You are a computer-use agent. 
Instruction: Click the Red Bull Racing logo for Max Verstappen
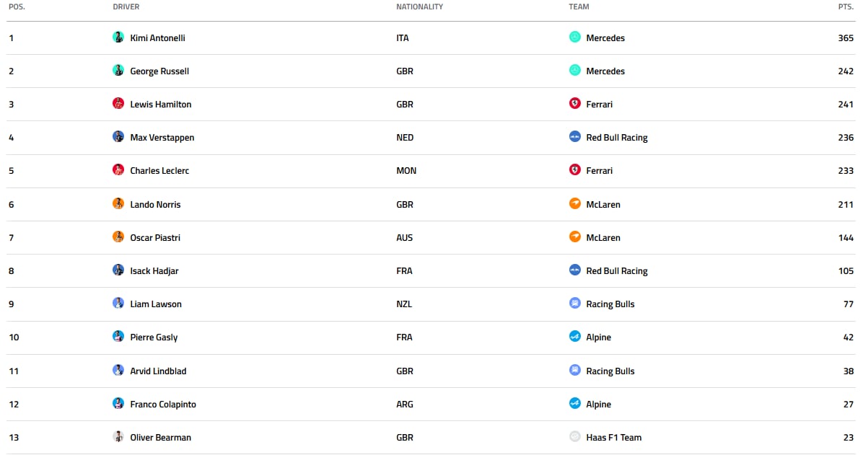[x=574, y=136]
